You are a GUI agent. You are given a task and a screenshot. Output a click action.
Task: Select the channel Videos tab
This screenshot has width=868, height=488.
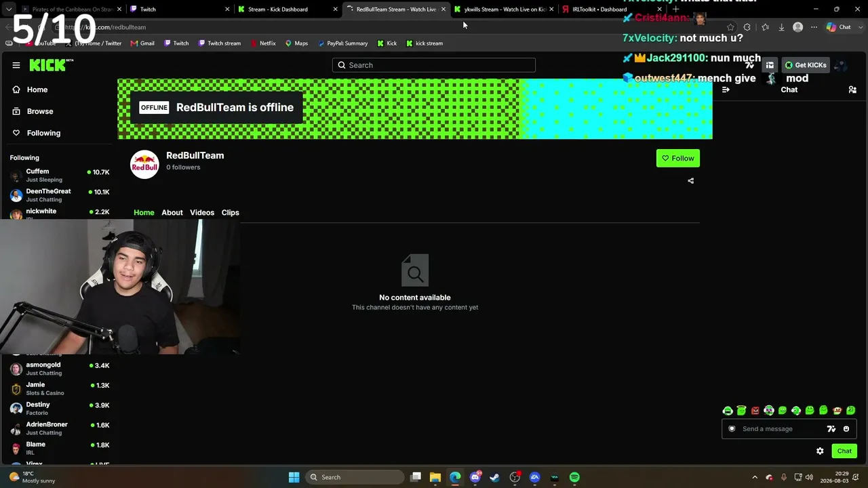202,213
